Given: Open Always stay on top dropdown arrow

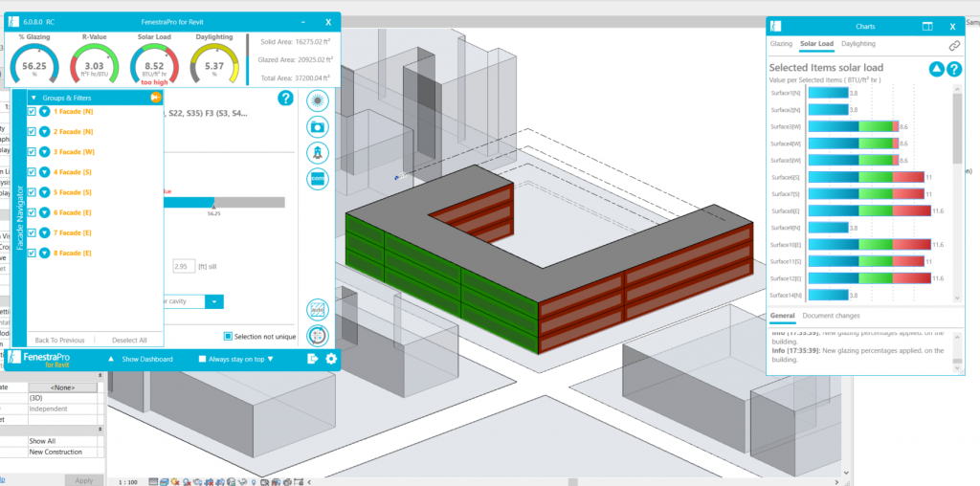Looking at the screenshot, I should point(270,359).
